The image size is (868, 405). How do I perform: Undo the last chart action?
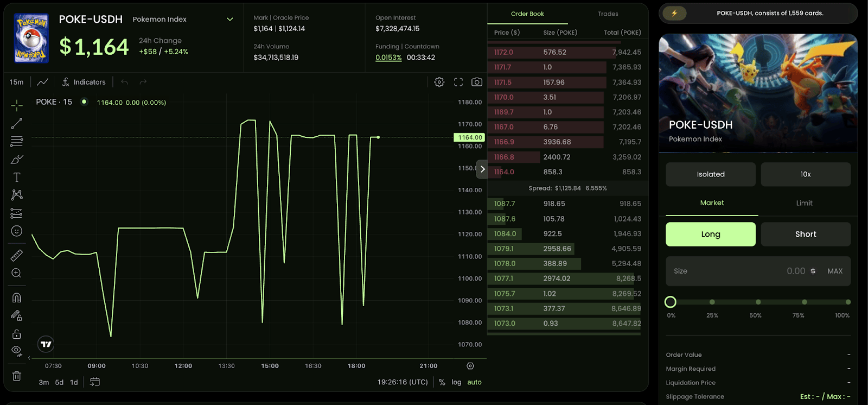pos(125,82)
